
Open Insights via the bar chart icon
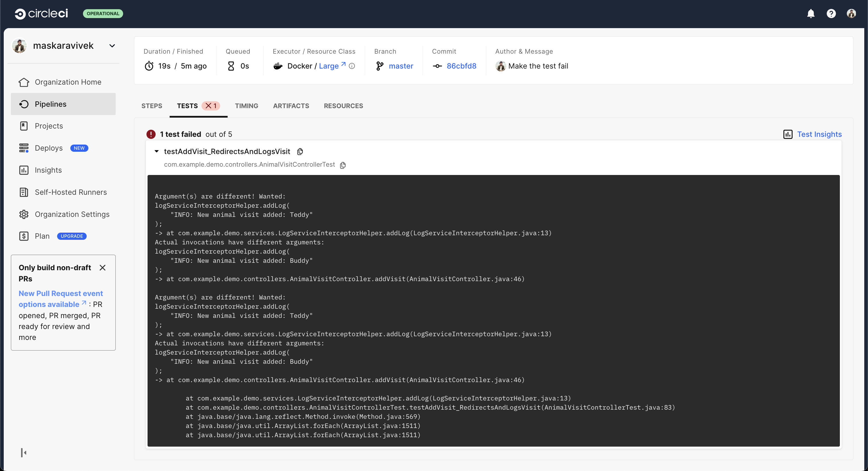24,170
